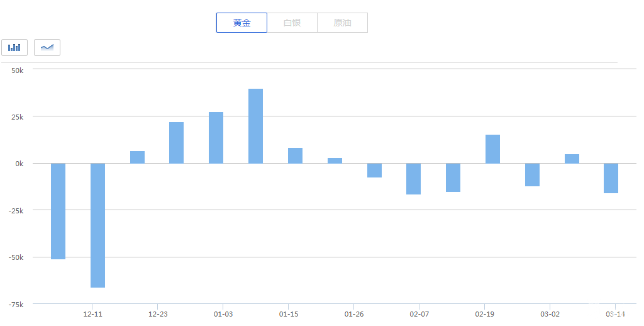Viewport: 644px width, 326px height.
Task: Switch to line chart view icon
Action: coord(47,47)
